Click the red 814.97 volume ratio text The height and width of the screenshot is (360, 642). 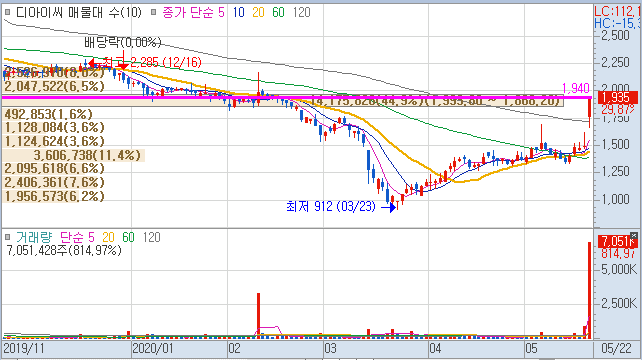[619, 254]
